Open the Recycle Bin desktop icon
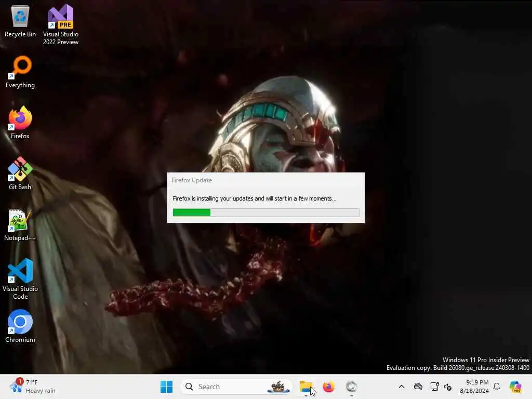 coord(20,21)
